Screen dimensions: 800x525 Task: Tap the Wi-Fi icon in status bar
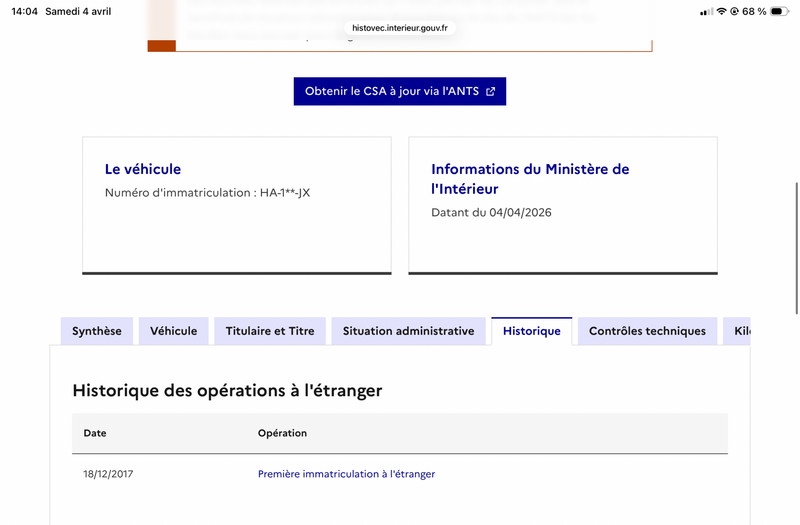click(x=721, y=11)
